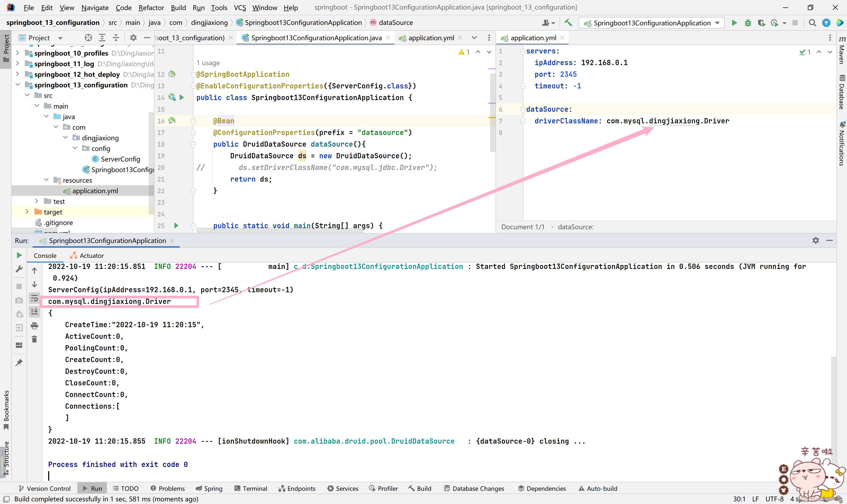Switch to the Actuator tab
This screenshot has width=847, height=504.
[87, 255]
